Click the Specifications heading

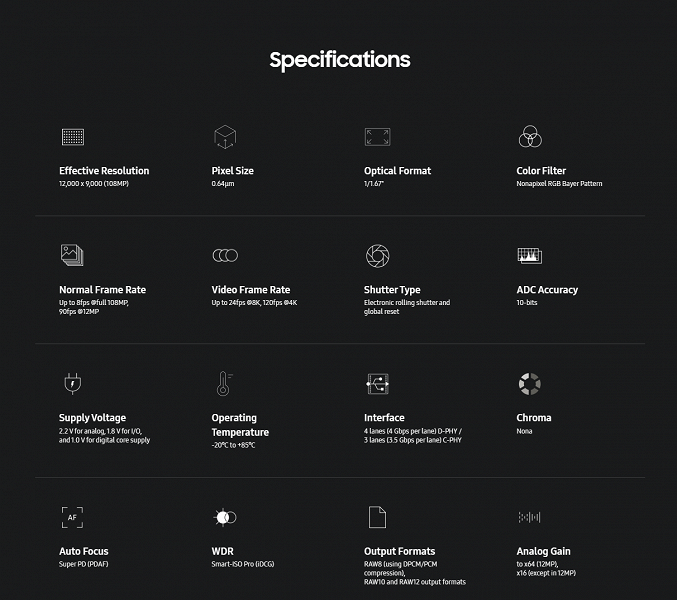tap(339, 59)
